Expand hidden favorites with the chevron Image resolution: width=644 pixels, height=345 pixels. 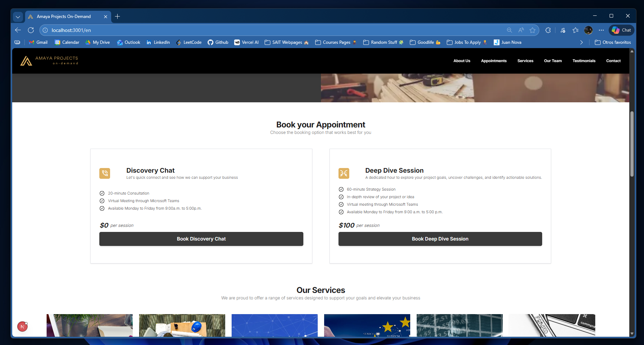click(582, 42)
